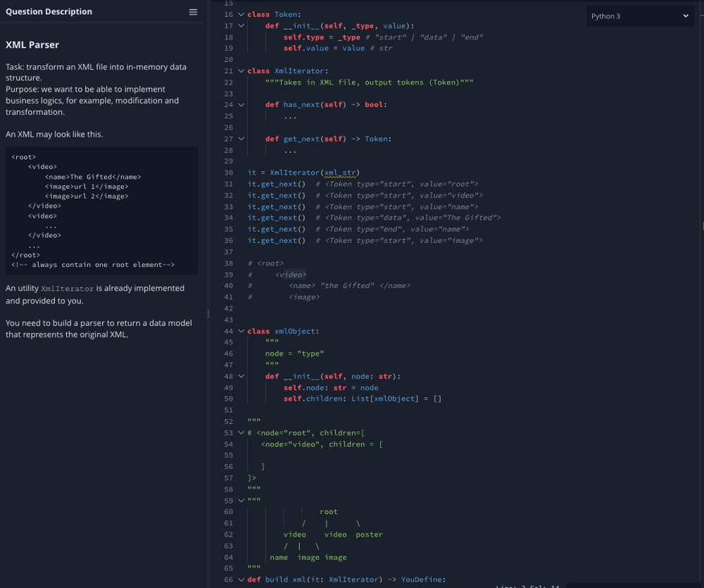Screen dimensions: 704x588
Task: Click the 'poster' node in the tree comment
Action: point(369,534)
